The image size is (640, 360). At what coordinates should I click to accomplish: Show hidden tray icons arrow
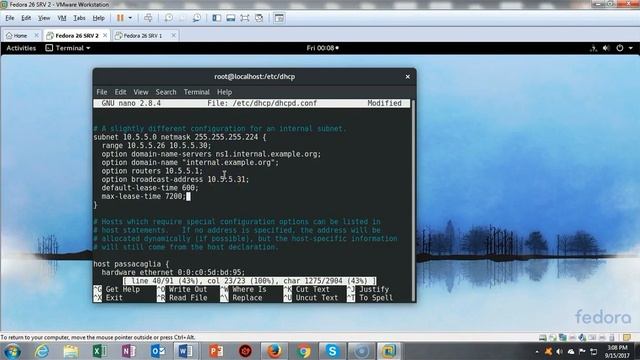click(537, 351)
